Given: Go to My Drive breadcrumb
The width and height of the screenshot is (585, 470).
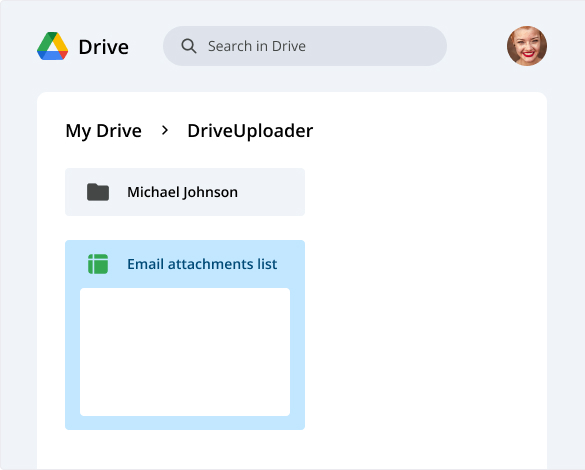Looking at the screenshot, I should (103, 131).
